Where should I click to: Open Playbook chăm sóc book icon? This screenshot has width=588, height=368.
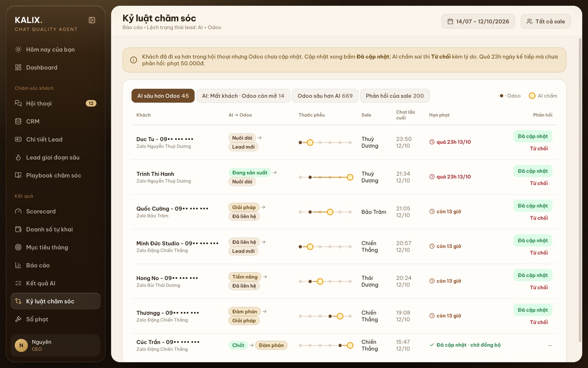(18, 176)
